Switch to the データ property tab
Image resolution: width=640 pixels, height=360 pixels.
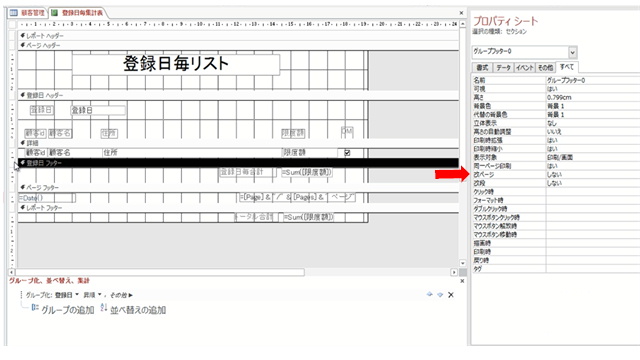coord(503,68)
